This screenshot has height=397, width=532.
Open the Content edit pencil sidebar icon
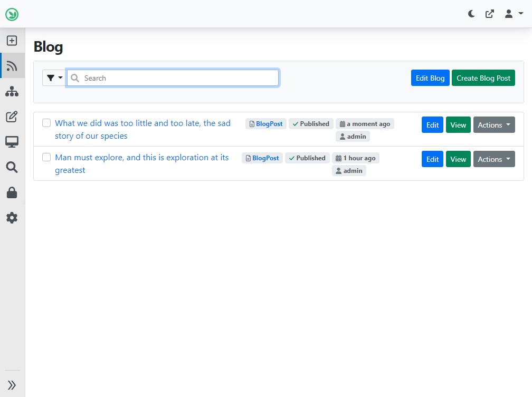click(12, 117)
